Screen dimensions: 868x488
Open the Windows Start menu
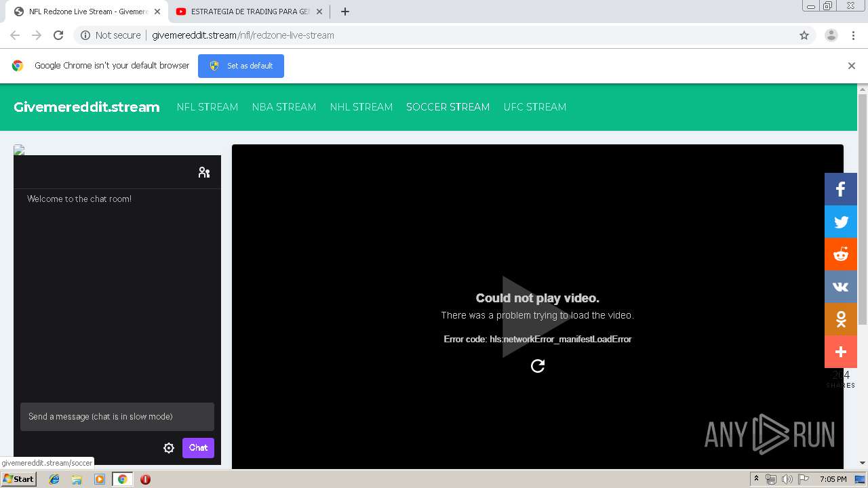18,479
